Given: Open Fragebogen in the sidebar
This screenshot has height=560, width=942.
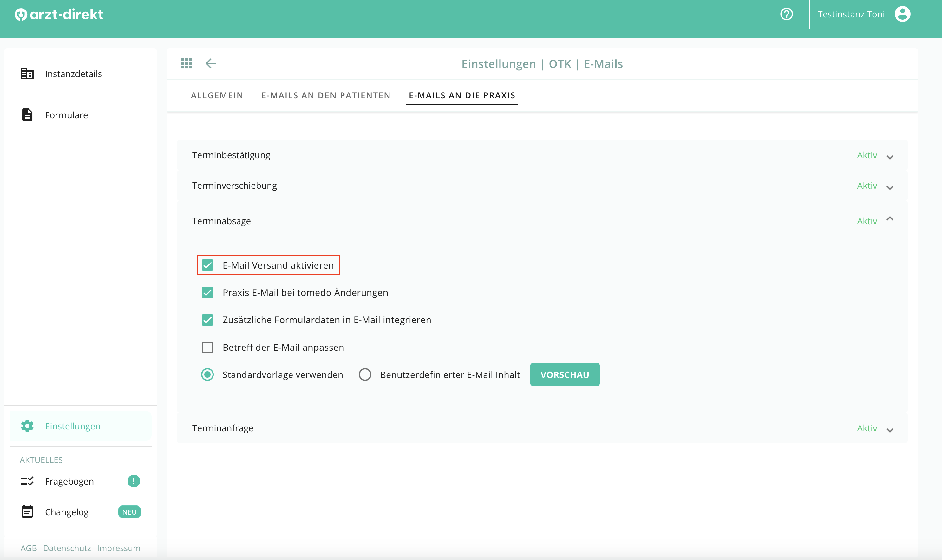Looking at the screenshot, I should [80, 481].
